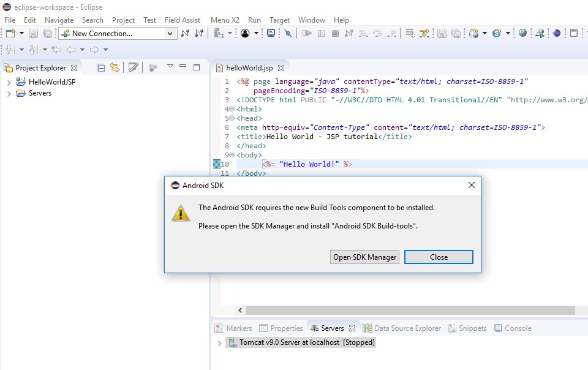Click the Step Return icon
Viewport: 588px width, 370px height.
[391, 33]
